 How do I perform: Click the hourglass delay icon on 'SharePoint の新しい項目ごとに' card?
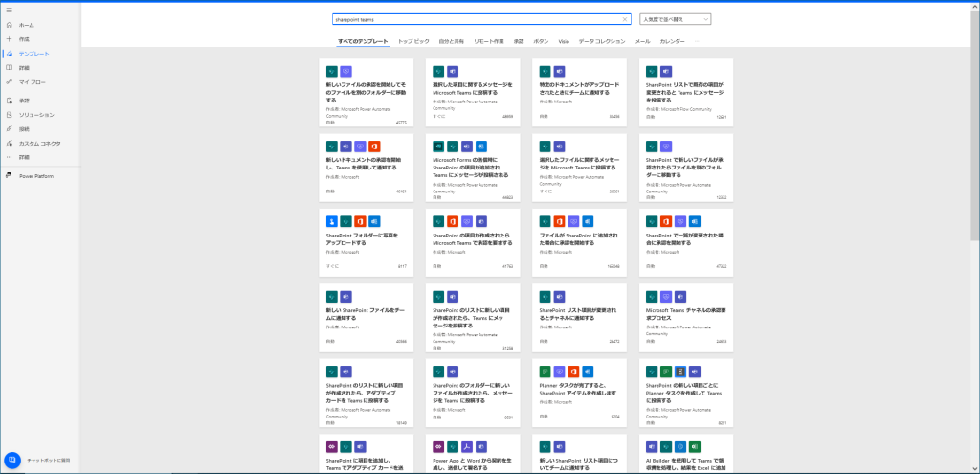coord(680,372)
